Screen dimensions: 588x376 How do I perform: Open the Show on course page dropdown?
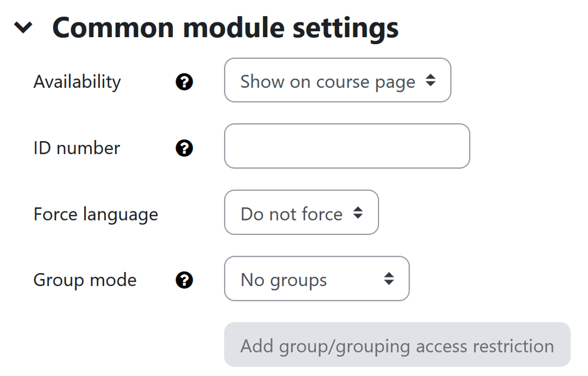[337, 80]
